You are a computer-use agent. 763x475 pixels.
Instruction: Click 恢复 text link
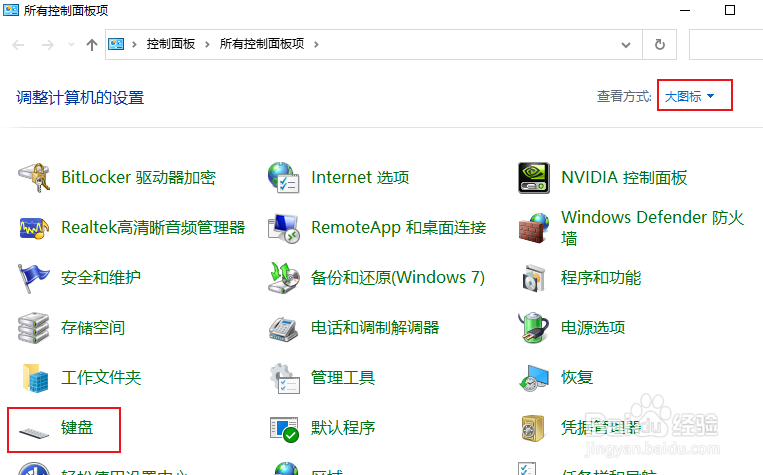pos(577,378)
